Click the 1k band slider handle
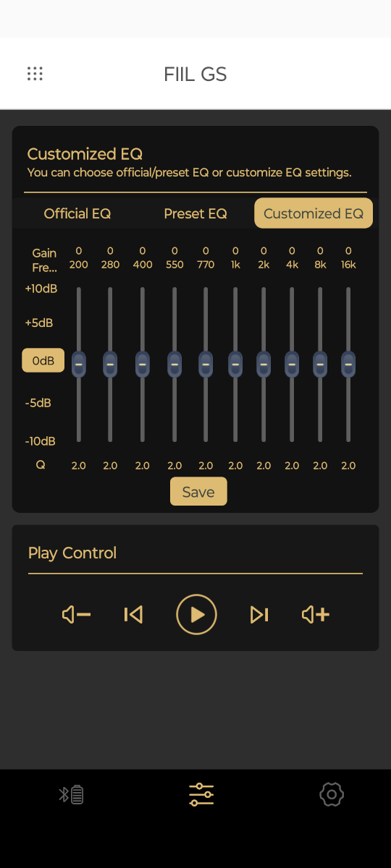 (235, 364)
